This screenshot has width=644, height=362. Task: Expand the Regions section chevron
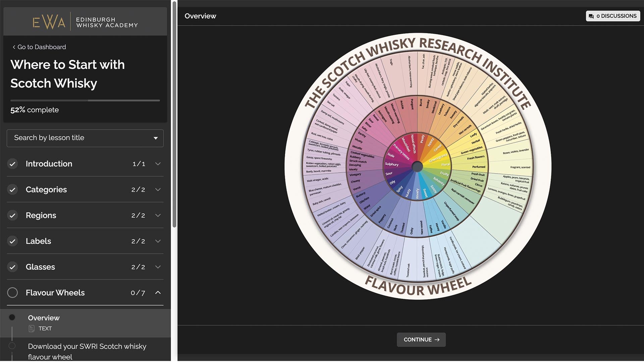(x=158, y=216)
